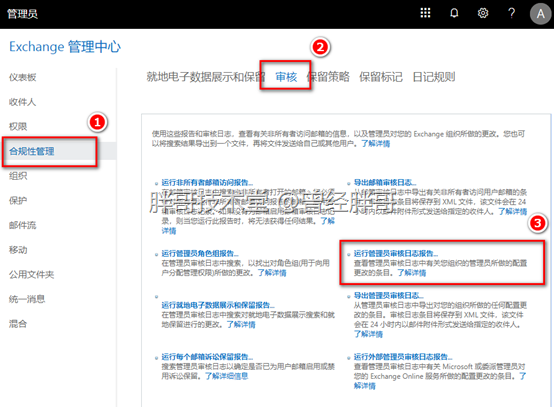Open the account avatar A menu

[541, 14]
